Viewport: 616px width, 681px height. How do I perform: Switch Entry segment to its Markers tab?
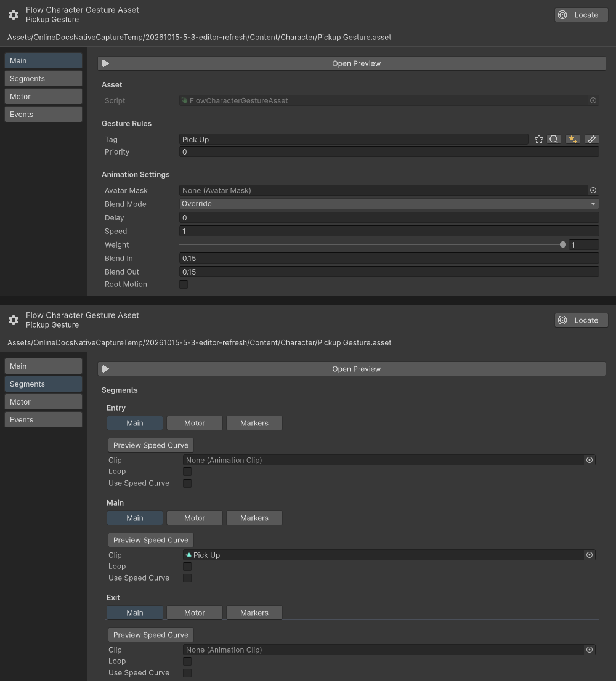(254, 423)
